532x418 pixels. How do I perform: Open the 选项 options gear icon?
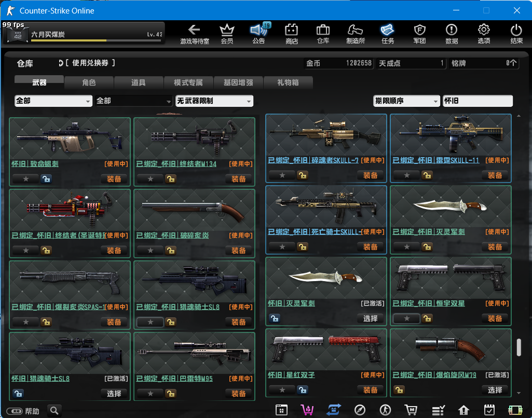tap(484, 34)
